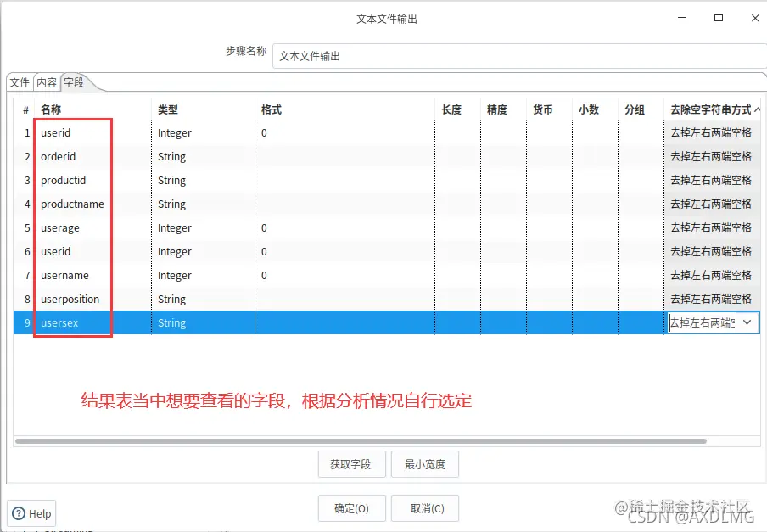
Task: Switch to the 内容 tab
Action: click(48, 81)
